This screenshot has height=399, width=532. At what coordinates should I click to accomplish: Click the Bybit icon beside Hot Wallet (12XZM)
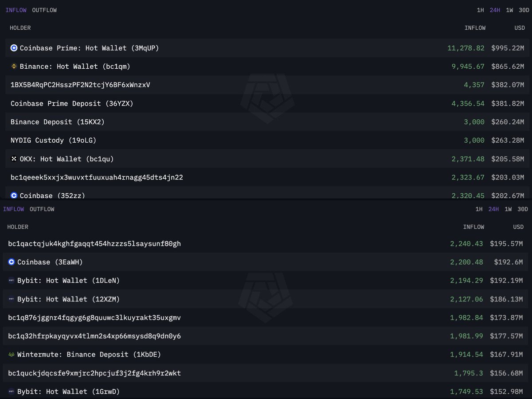(12, 299)
